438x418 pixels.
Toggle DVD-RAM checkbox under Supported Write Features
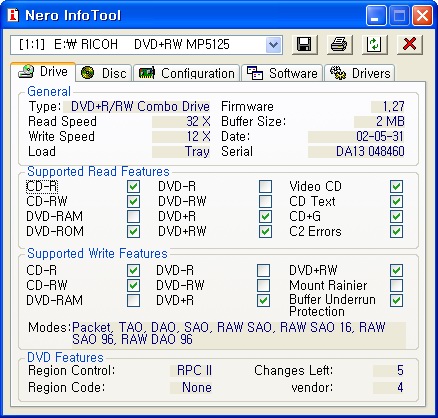pyautogui.click(x=133, y=301)
